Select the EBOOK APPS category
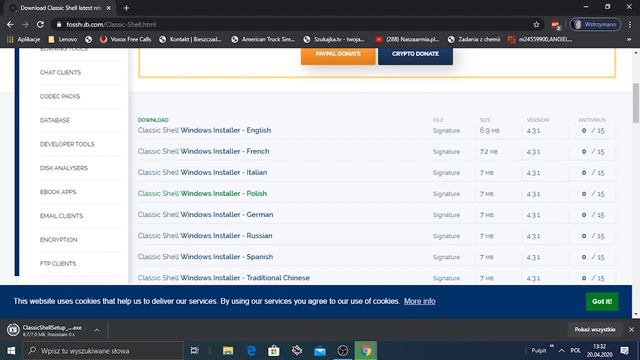 [58, 192]
